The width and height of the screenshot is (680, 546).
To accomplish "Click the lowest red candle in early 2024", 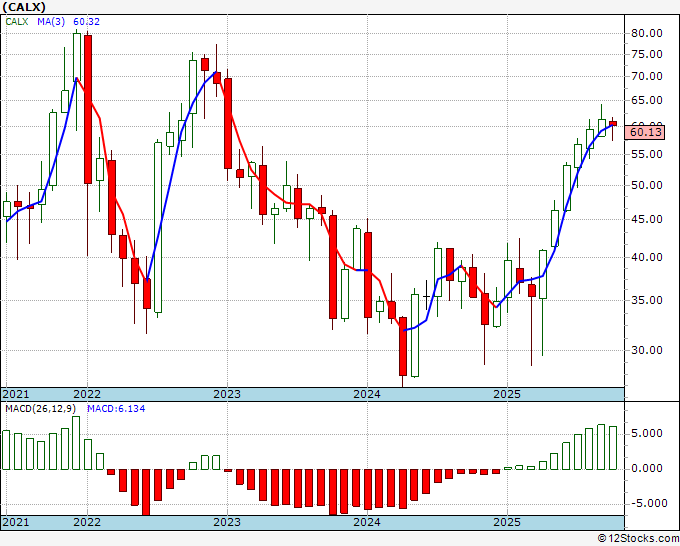I will 403,346.
